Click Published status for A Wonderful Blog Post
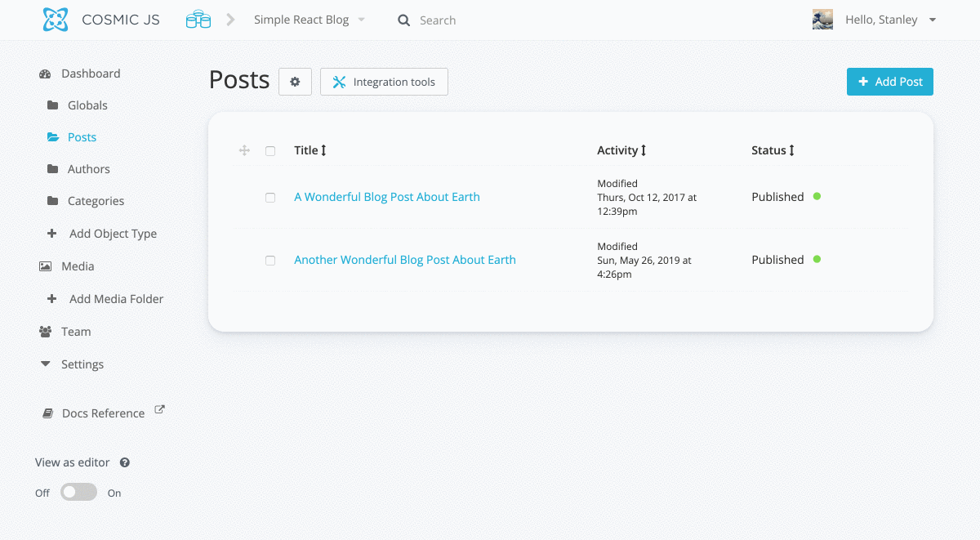980x540 pixels. pyautogui.click(x=777, y=197)
